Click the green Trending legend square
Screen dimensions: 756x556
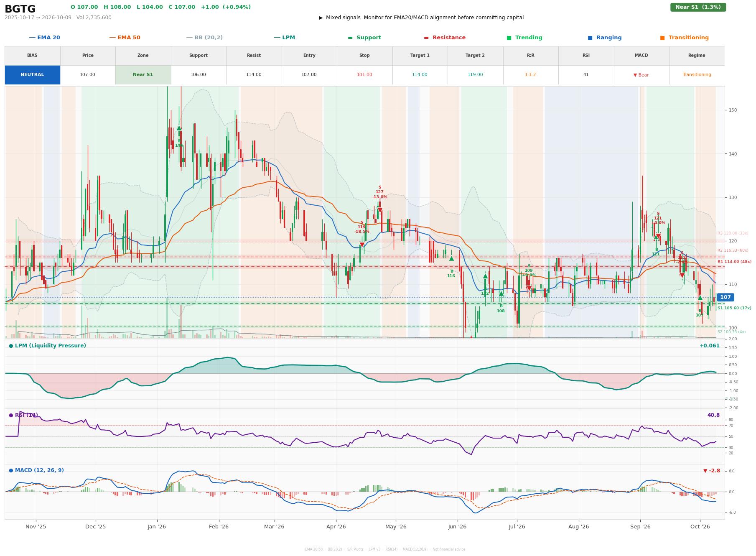(x=509, y=38)
